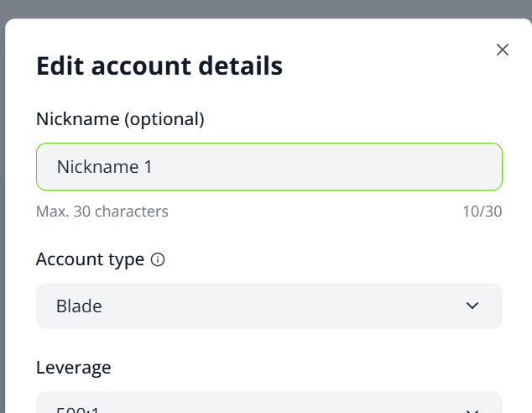Click the "Max. 30 characters" hint
The image size is (532, 413).
pyautogui.click(x=102, y=212)
